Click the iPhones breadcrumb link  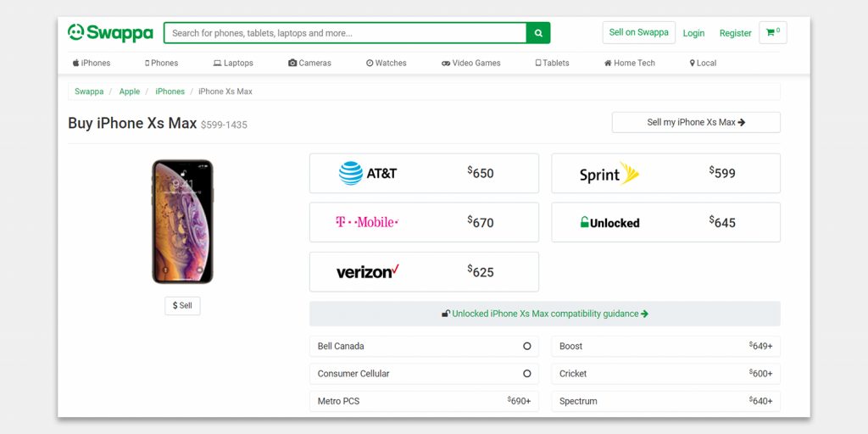click(x=170, y=92)
